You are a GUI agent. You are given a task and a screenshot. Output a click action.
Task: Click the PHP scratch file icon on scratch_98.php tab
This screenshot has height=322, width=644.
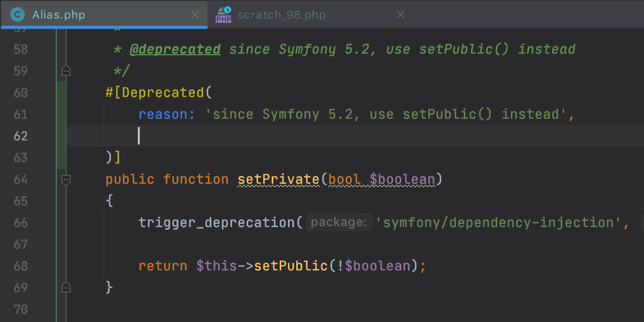click(x=223, y=14)
